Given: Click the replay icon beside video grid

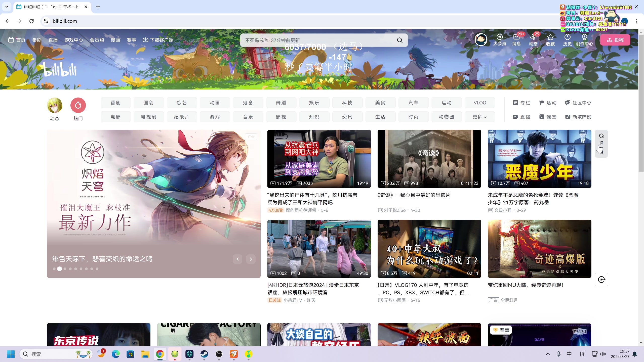Looking at the screenshot, I should pos(601,279).
